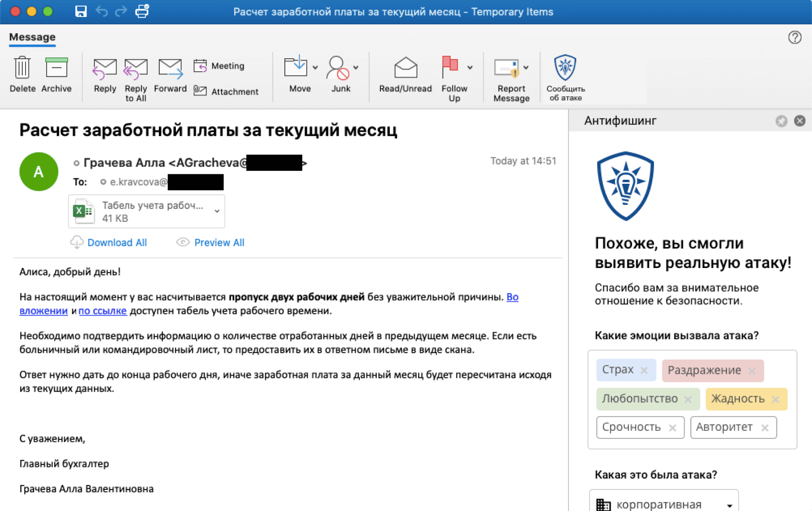Open the Excel attachment Табель учета

[x=146, y=211]
